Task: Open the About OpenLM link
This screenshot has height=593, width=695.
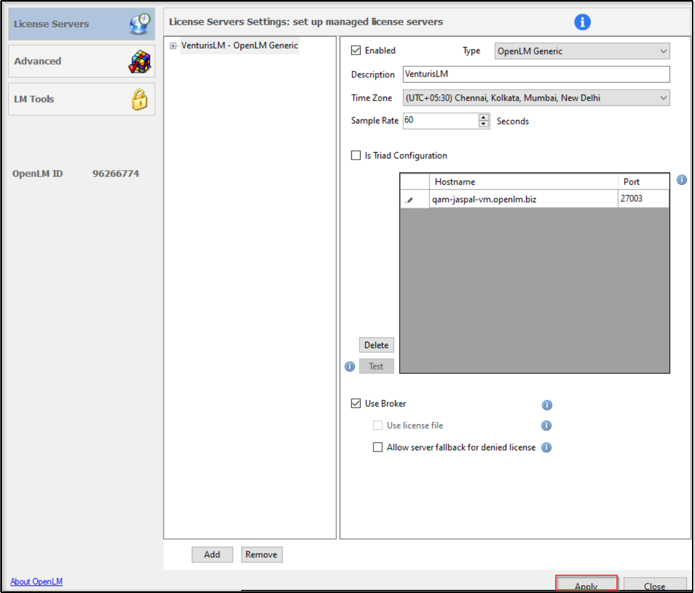Action: [36, 582]
